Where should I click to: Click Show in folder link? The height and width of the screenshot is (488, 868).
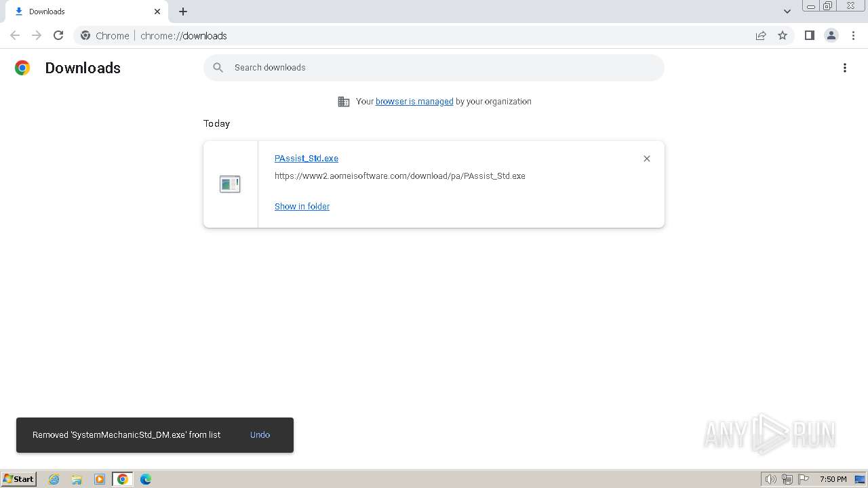(x=302, y=206)
